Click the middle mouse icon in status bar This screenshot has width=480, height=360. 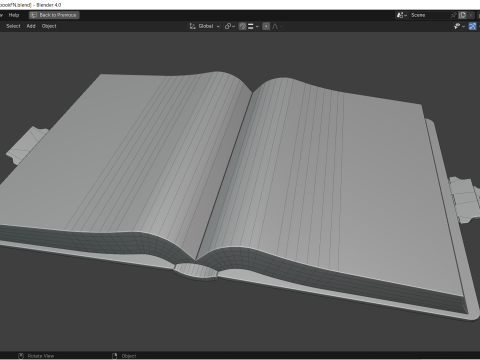21,356
